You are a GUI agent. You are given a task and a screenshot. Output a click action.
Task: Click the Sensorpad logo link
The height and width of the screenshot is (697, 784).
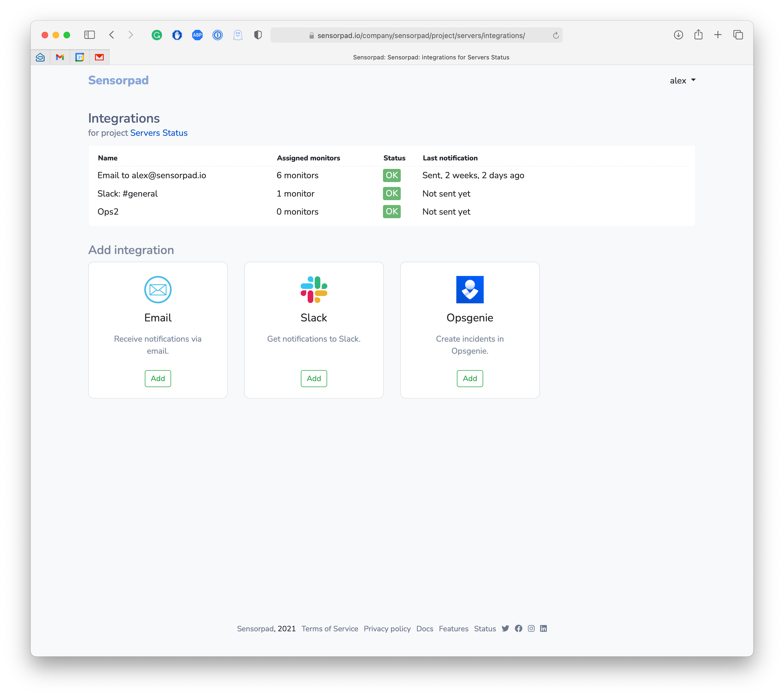(x=118, y=80)
